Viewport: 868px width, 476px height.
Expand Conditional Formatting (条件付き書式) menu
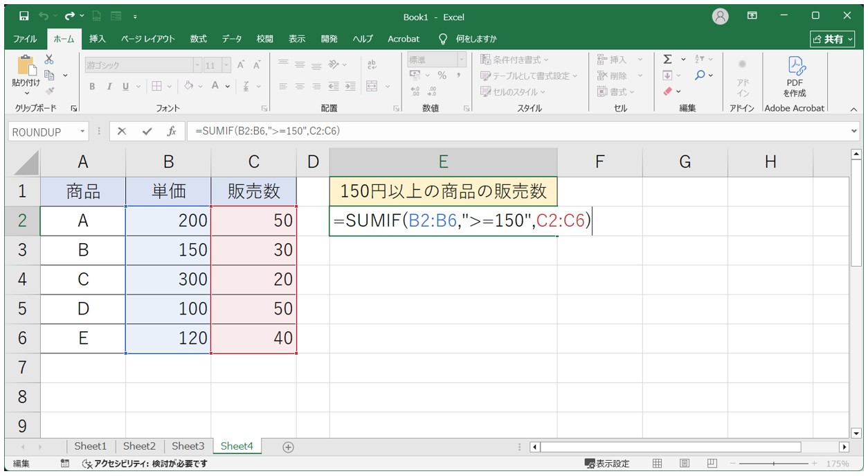(514, 60)
